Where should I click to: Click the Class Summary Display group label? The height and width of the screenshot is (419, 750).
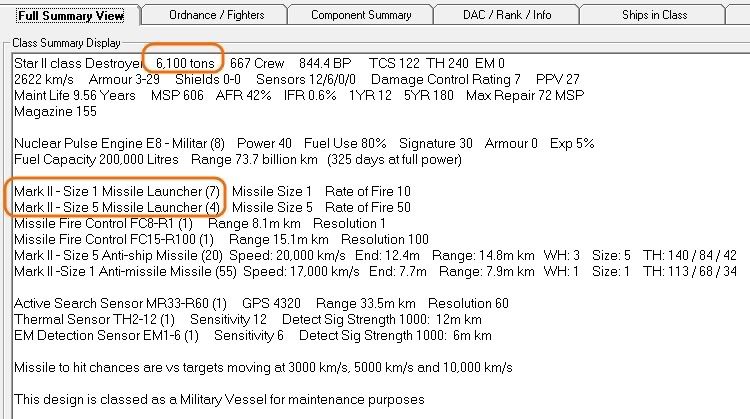[66, 43]
